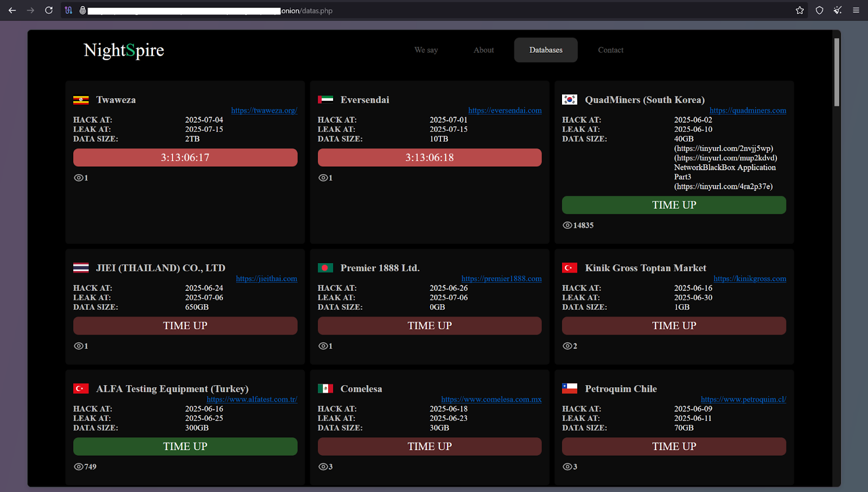The width and height of the screenshot is (868, 492).
Task: Open the jieithai.com link
Action: pyautogui.click(x=266, y=278)
